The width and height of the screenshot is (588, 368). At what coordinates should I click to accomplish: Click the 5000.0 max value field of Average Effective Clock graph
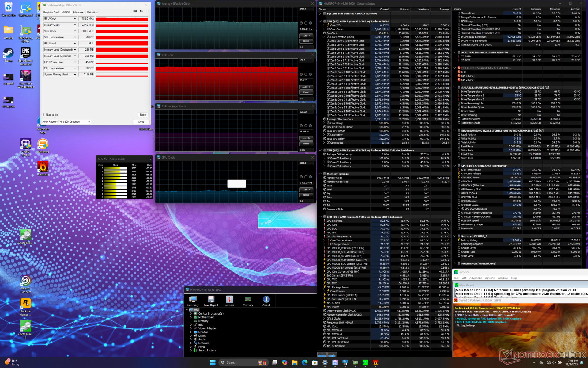pyautogui.click(x=306, y=9)
